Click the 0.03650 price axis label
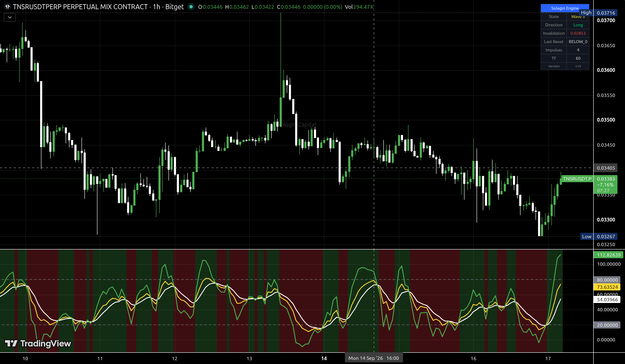This screenshot has height=364, width=625. (x=606, y=46)
